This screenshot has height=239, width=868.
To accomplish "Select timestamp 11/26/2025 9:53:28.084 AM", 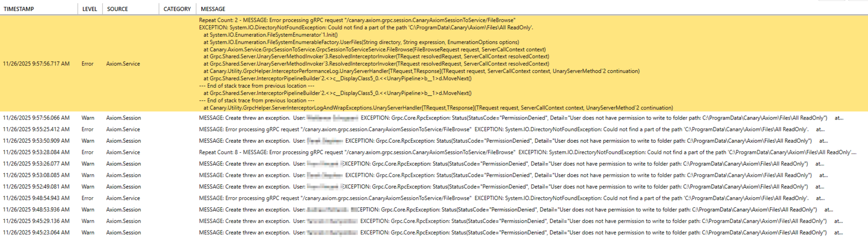I will 36,152.
